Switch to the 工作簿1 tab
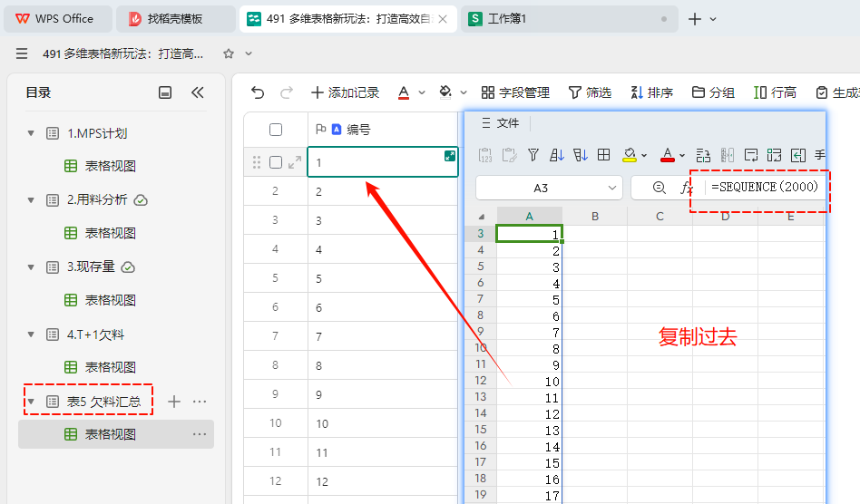Image resolution: width=860 pixels, height=504 pixels. [570, 19]
